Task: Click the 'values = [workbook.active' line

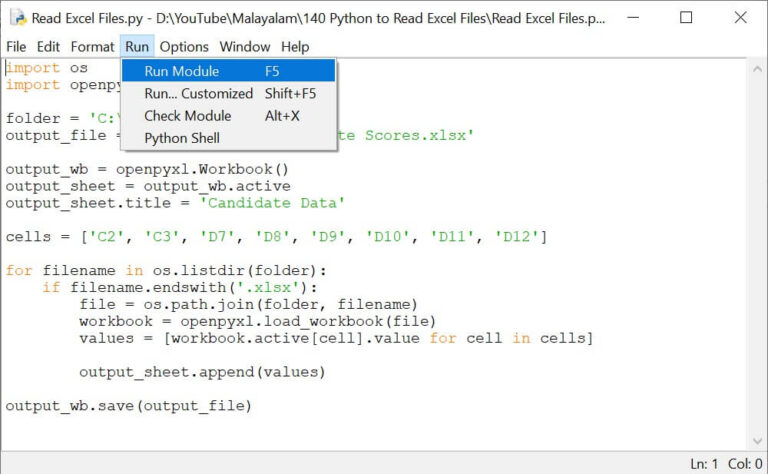Action: (x=336, y=338)
